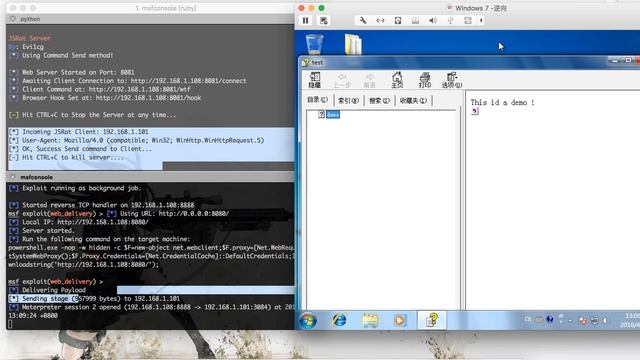The width and height of the screenshot is (640, 360).
Task: Switch to the Search (搜索) tab
Action: pos(379,100)
